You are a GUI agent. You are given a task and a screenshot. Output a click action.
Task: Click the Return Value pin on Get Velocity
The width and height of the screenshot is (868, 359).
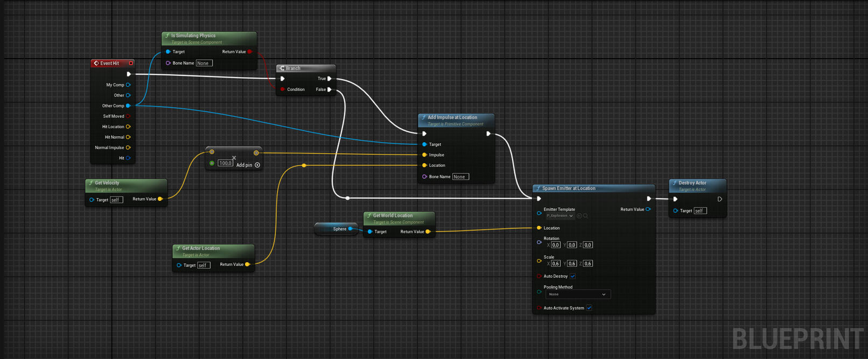[x=160, y=199]
